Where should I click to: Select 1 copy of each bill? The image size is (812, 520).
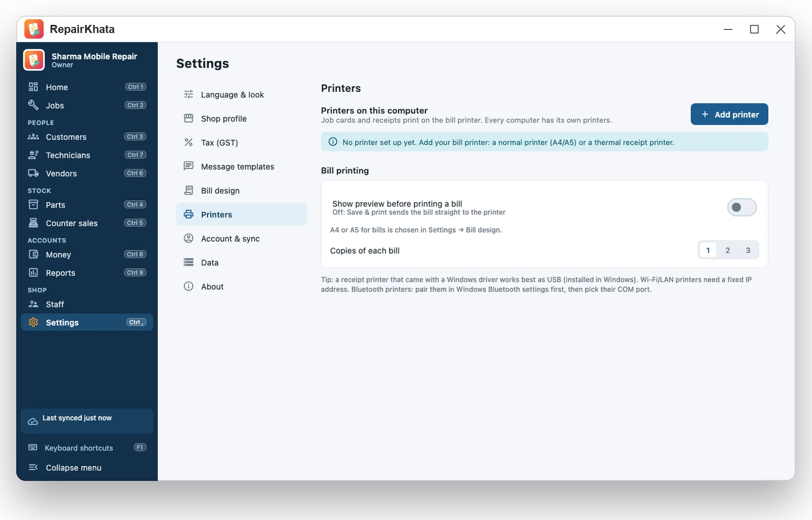pos(708,250)
